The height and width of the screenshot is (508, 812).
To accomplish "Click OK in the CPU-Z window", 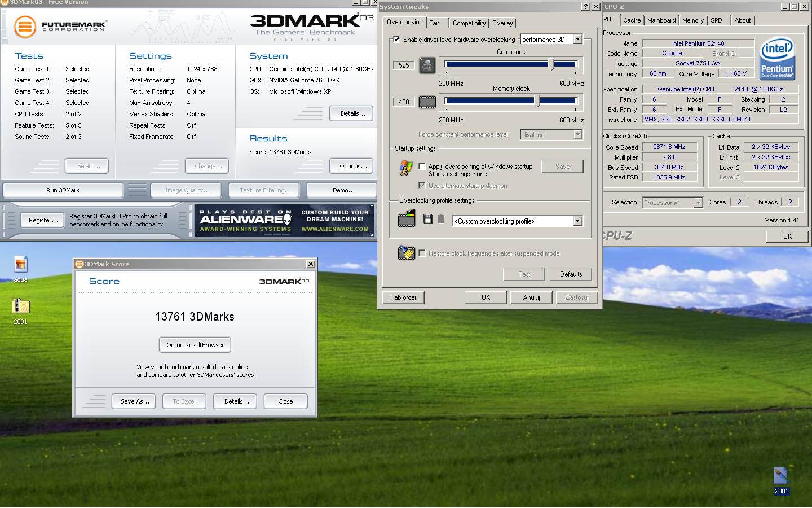I will pyautogui.click(x=787, y=237).
